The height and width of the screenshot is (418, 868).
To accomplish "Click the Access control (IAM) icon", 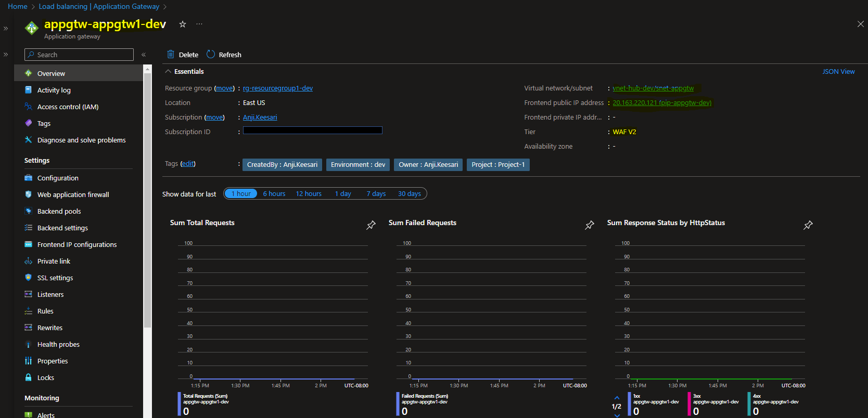I will pyautogui.click(x=29, y=107).
